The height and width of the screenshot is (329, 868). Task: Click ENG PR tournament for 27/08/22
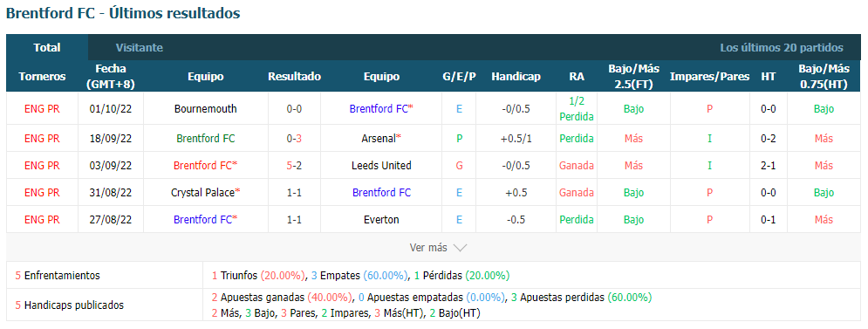[x=42, y=220]
